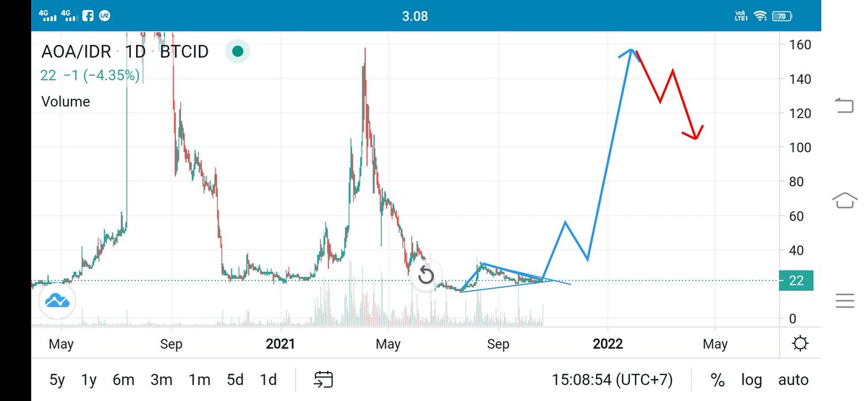The height and width of the screenshot is (401, 868).
Task: Select the 1y time range
Action: (89, 379)
